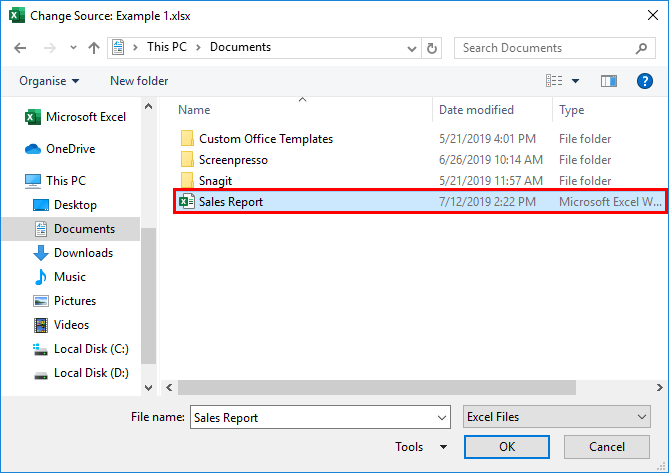Sort files by Date modified column

point(476,110)
